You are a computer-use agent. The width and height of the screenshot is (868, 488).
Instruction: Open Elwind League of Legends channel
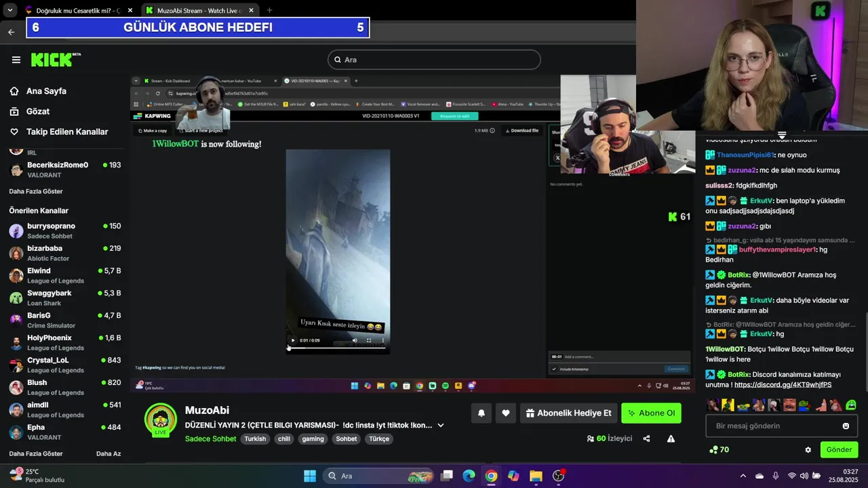pos(64,275)
